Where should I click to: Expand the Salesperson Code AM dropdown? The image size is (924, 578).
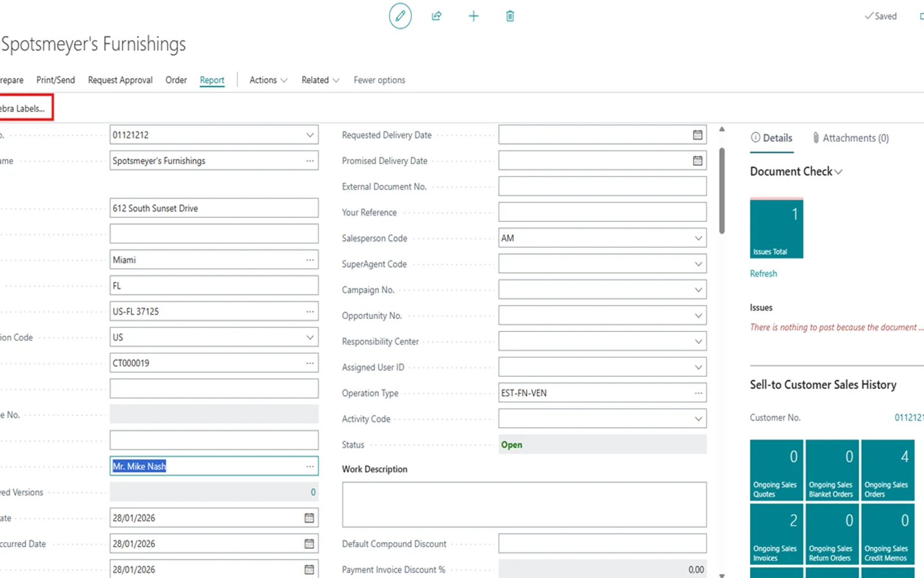[698, 238]
